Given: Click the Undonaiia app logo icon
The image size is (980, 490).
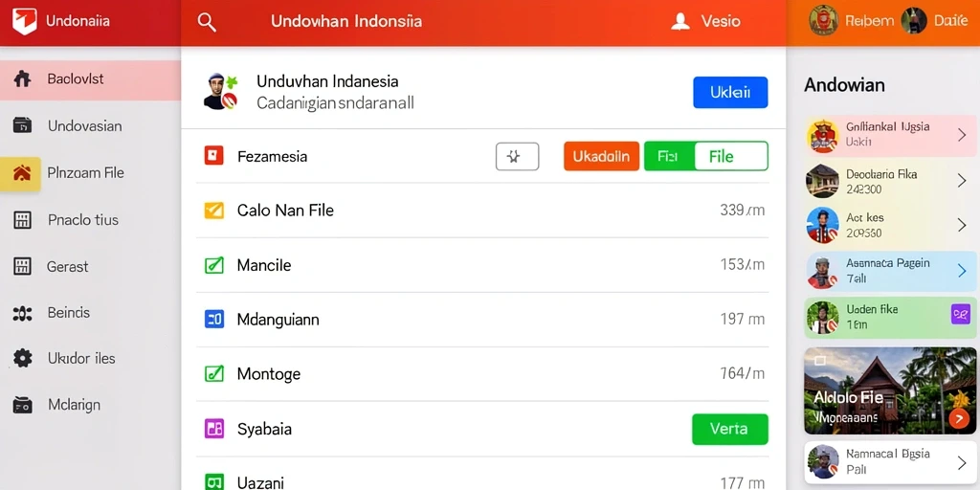Looking at the screenshot, I should (24, 21).
